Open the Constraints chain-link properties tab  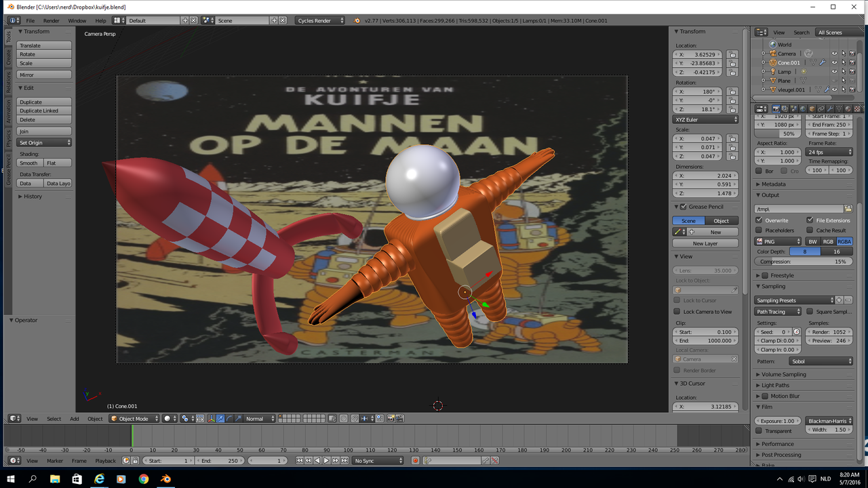tap(821, 108)
